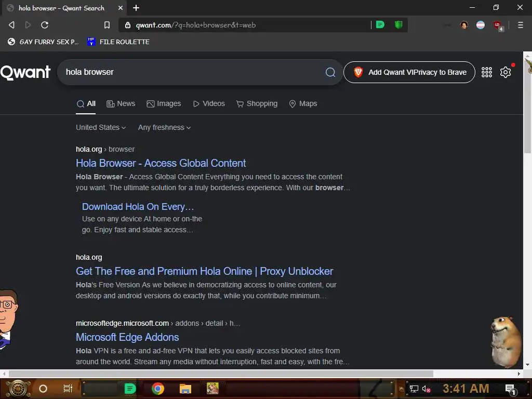Open the green chat extension icon in address bar
Image resolution: width=532 pixels, height=399 pixels.
(380, 25)
